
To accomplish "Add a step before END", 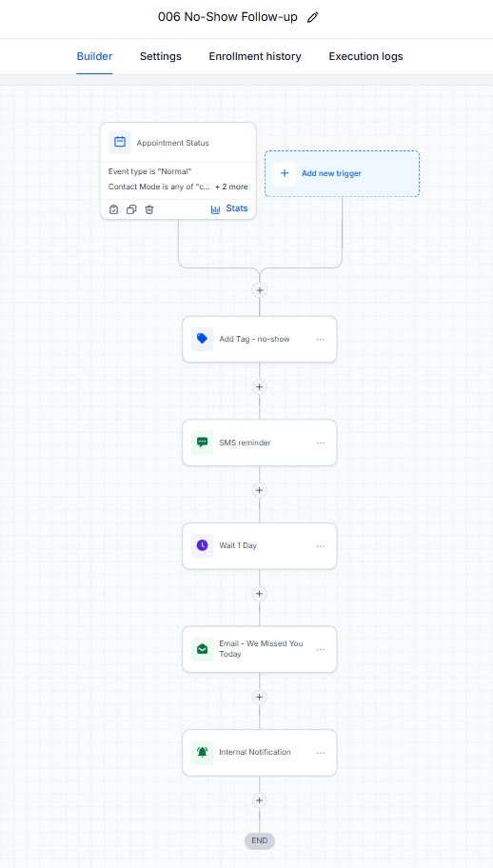I will [260, 800].
